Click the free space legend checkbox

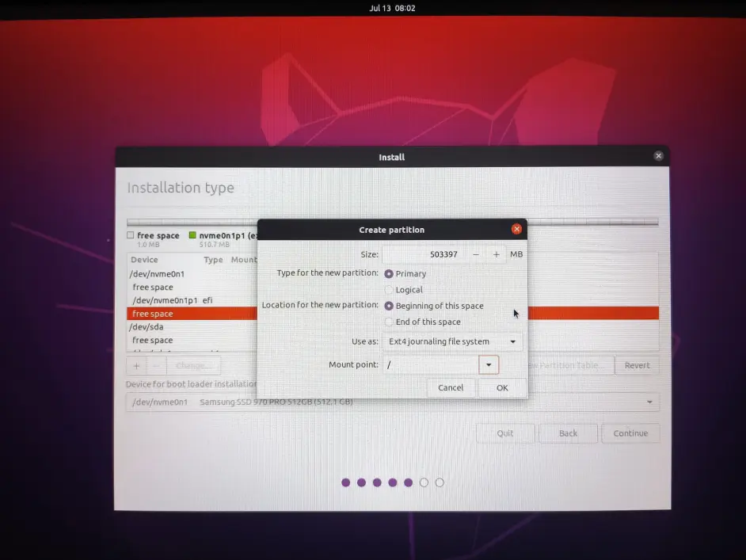tap(131, 235)
